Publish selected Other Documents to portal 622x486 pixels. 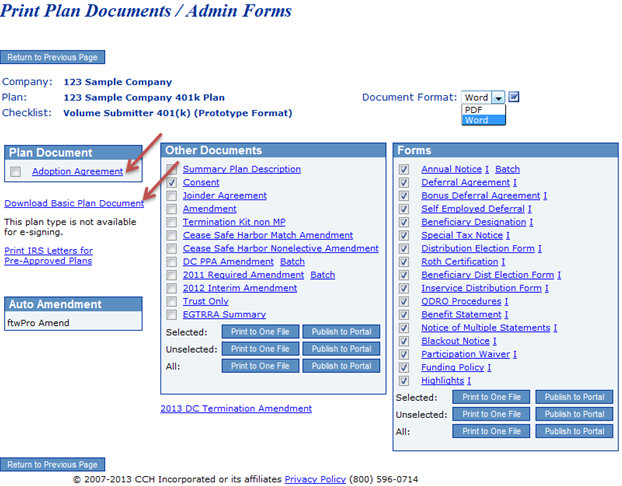(341, 332)
